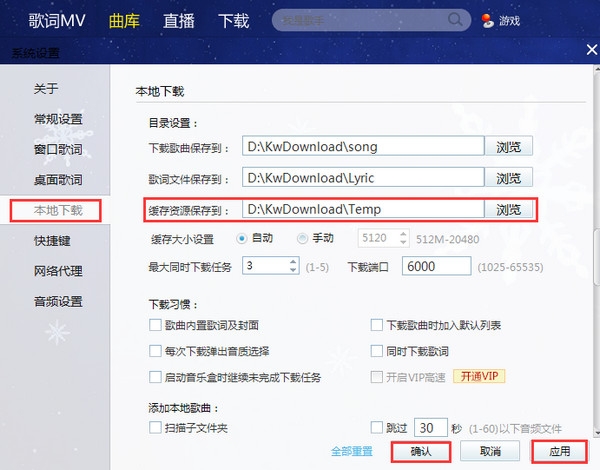The image size is (600, 470).
Task: Click the 全部重置 link
Action: [352, 451]
